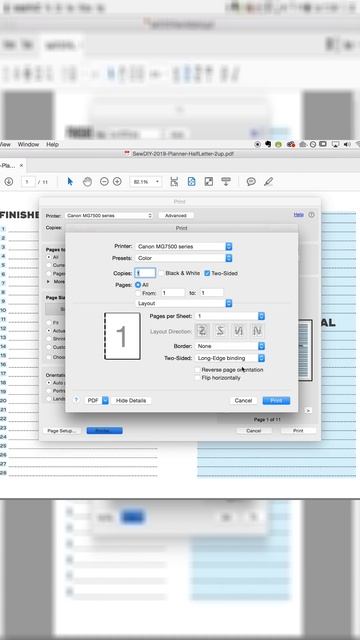Viewport: 360px width, 640px height.
Task: Select the From page range radio button
Action: pyautogui.click(x=138, y=293)
